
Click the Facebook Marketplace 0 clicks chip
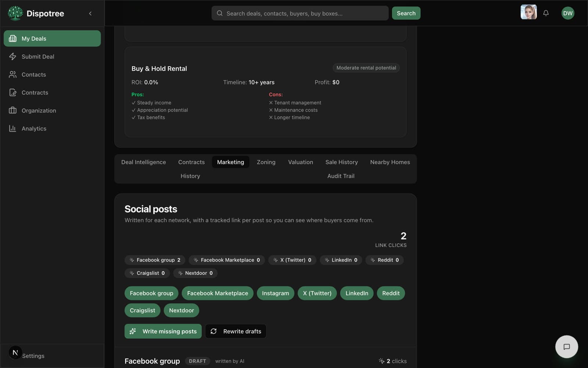[227, 260]
